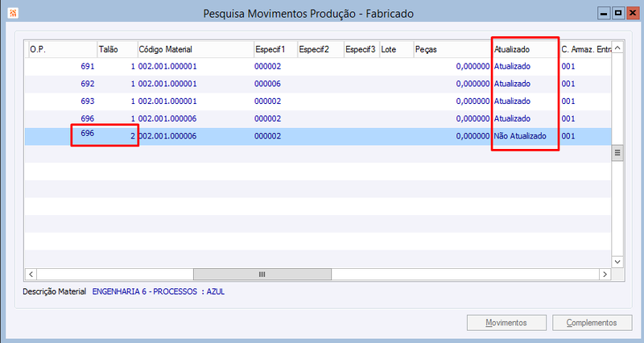The image size is (644, 343).
Task: Select the highlighted row's O.P. 696 cell
Action: click(88, 133)
